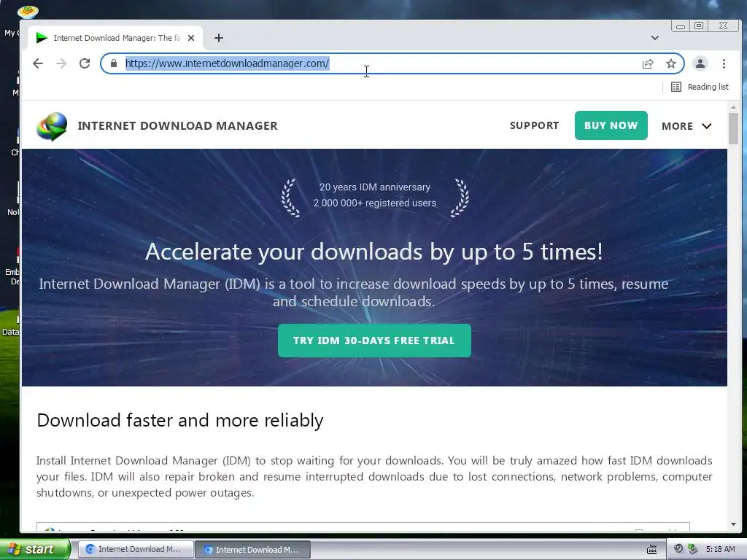
Task: Expand the tab search chevron
Action: point(655,38)
